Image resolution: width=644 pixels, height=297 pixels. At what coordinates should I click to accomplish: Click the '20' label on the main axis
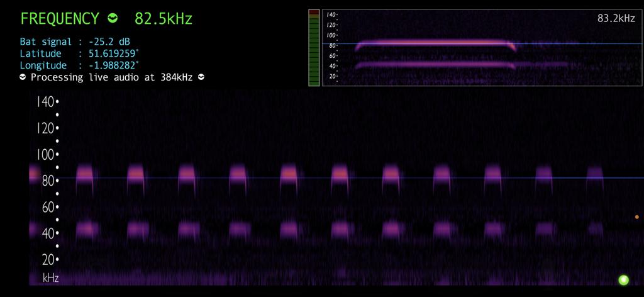48,260
